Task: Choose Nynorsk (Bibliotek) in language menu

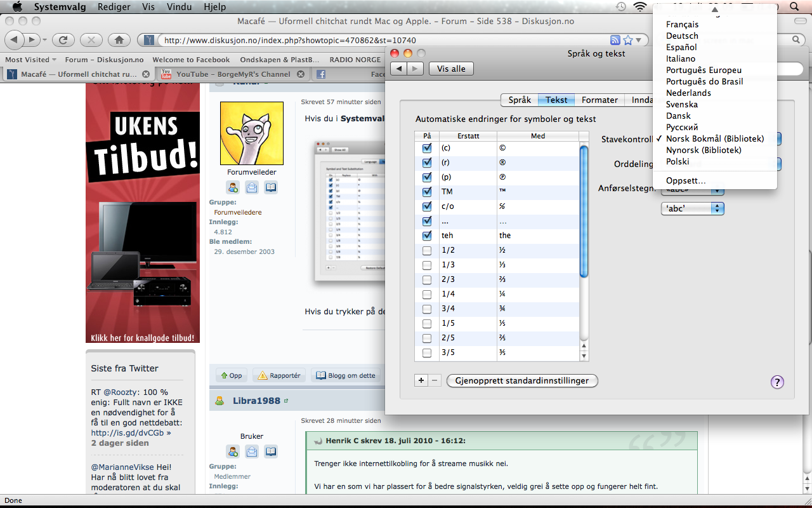Action: (714, 150)
